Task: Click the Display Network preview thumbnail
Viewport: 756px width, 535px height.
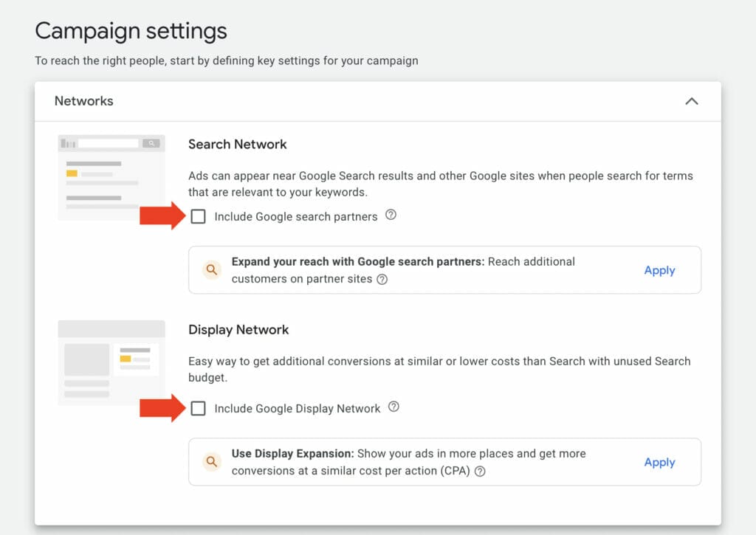Action: click(111, 364)
